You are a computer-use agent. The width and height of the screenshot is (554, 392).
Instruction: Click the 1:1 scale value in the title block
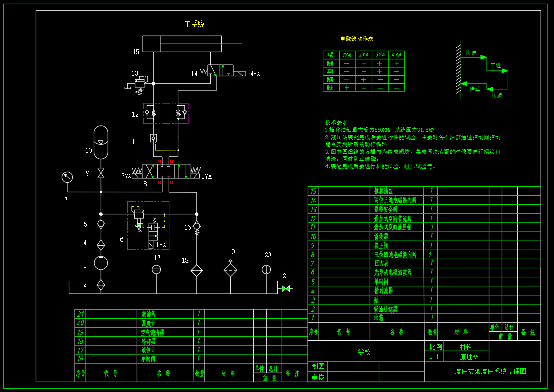tap(434, 357)
